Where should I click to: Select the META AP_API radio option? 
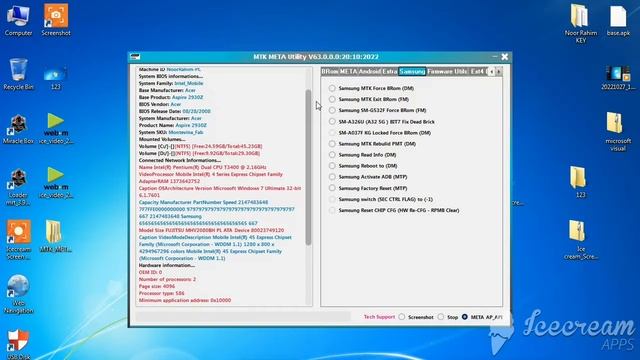pyautogui.click(x=465, y=317)
